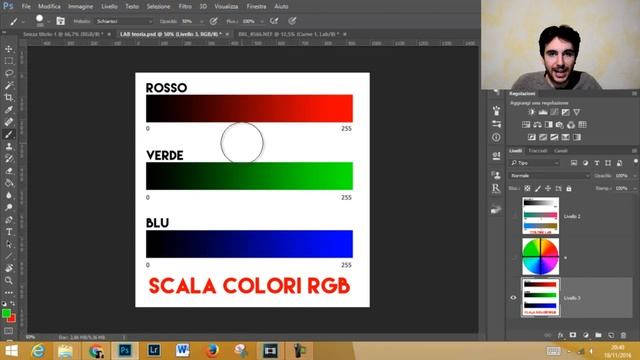Open the Normale blend mode dropdown
The width and height of the screenshot is (640, 360).
coord(549,176)
